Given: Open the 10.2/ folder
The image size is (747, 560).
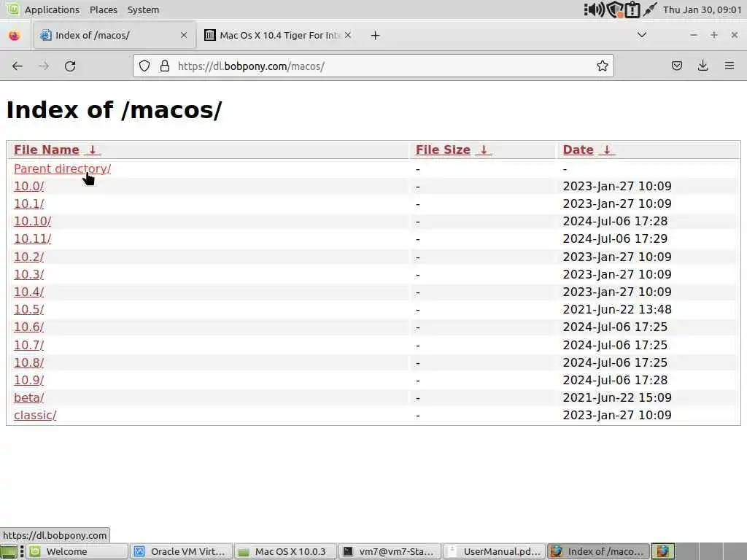Looking at the screenshot, I should [28, 257].
